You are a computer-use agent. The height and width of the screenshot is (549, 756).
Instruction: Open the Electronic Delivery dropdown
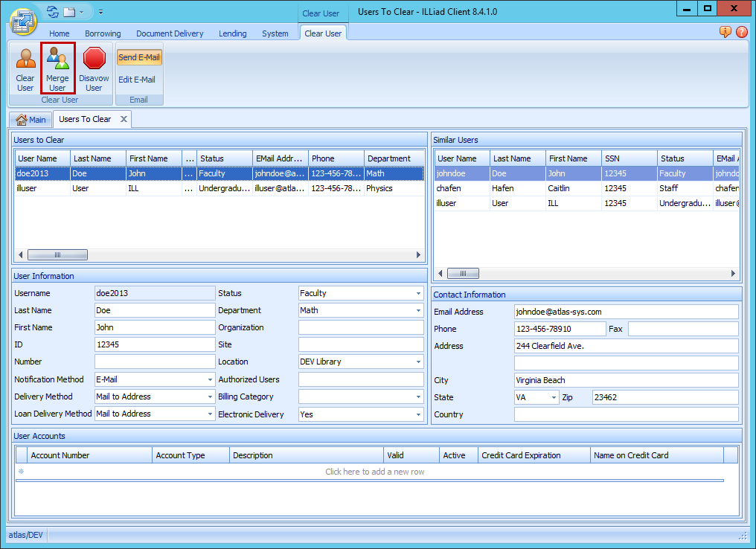pos(418,415)
